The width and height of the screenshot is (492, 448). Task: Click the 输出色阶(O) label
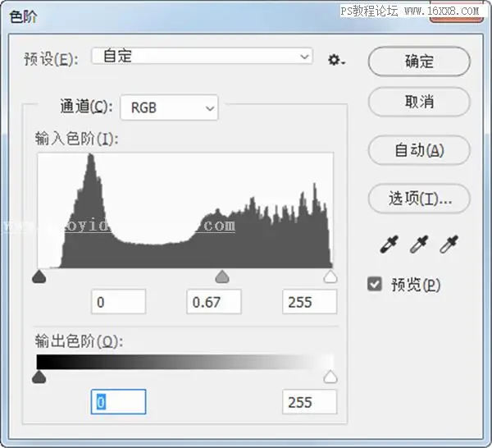(79, 341)
